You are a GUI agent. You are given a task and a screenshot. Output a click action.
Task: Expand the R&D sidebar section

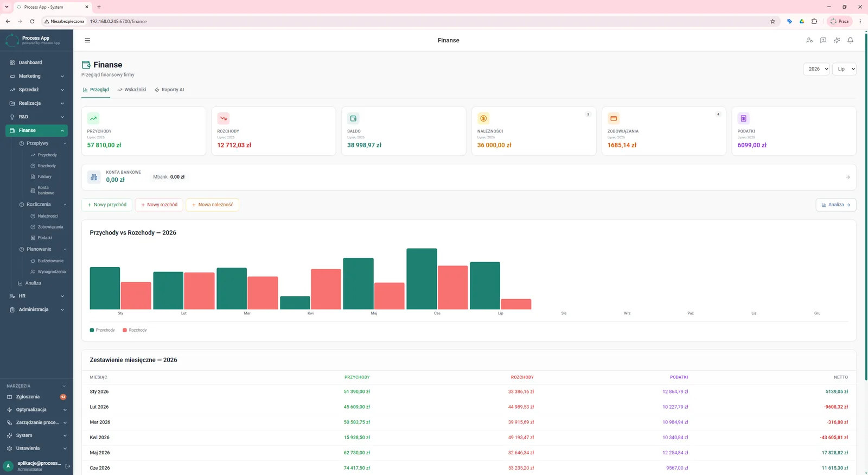[x=36, y=117]
